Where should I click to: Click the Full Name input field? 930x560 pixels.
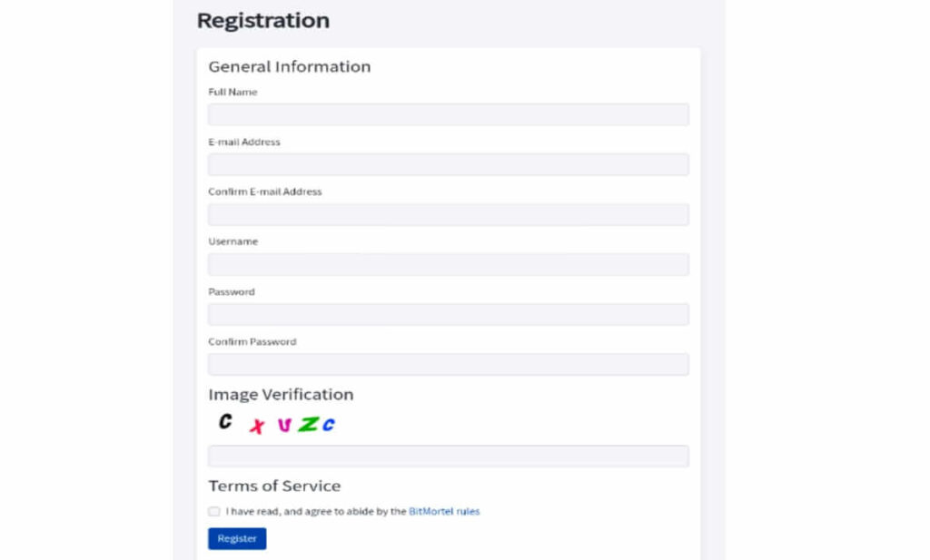[x=449, y=114]
